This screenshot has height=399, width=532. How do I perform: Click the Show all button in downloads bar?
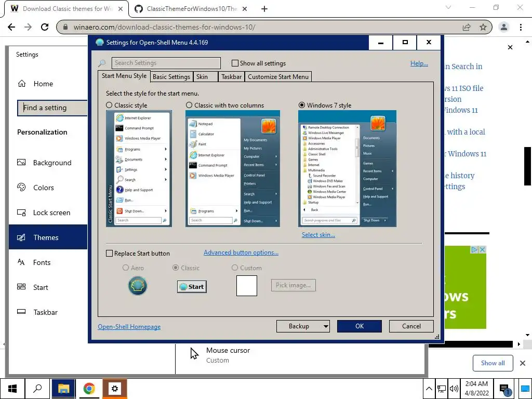(493, 363)
